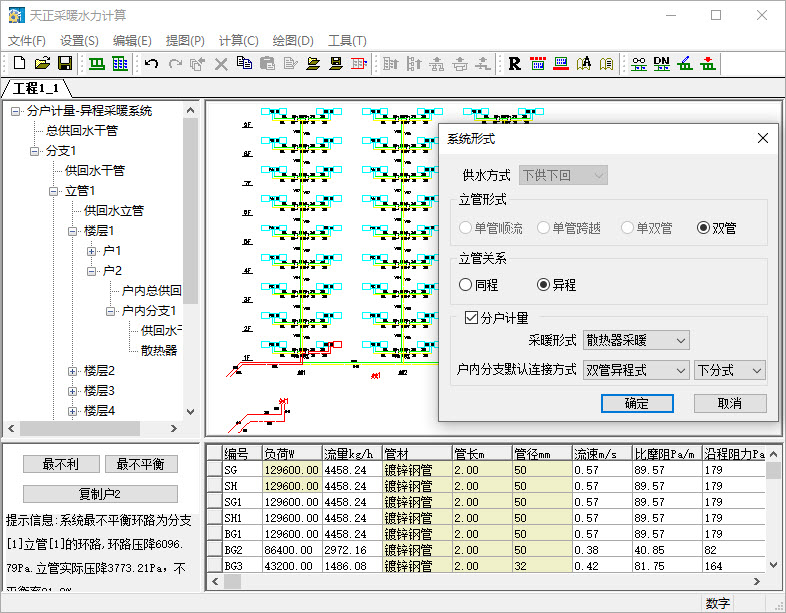This screenshot has width=786, height=613.
Task: Click the red-topped calculator grid icon
Action: [x=537, y=63]
